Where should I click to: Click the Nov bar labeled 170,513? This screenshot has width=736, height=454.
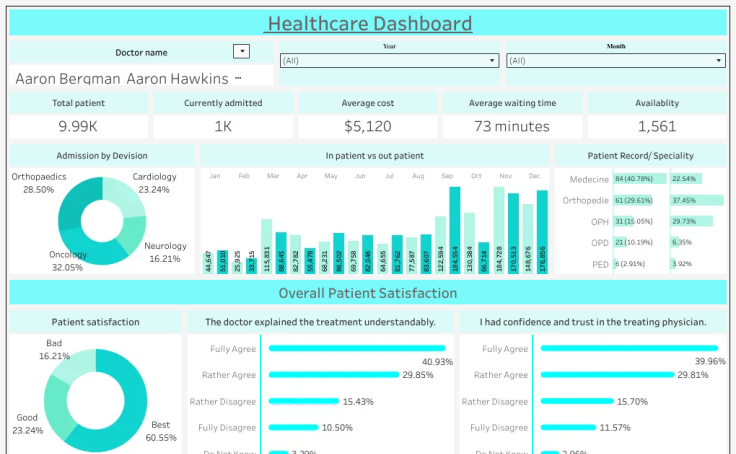coord(513,233)
